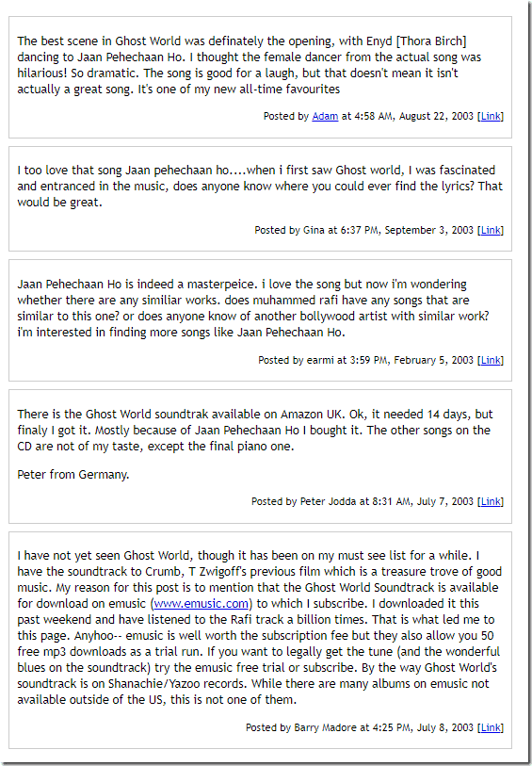Image resolution: width=532 pixels, height=766 pixels.
Task: Click the paragraph starting 'I have not yet seen'
Action: 259,627
